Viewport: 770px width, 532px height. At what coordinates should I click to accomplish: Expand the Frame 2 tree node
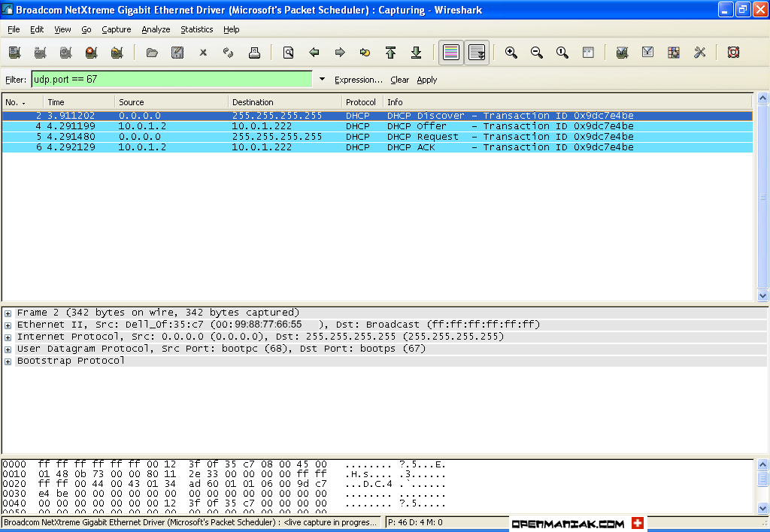pyautogui.click(x=8, y=313)
